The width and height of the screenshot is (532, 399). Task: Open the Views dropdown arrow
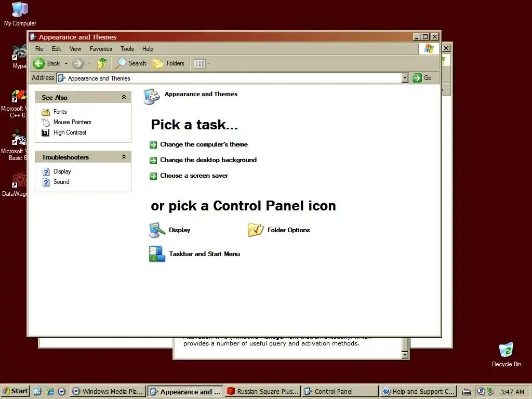(x=209, y=63)
